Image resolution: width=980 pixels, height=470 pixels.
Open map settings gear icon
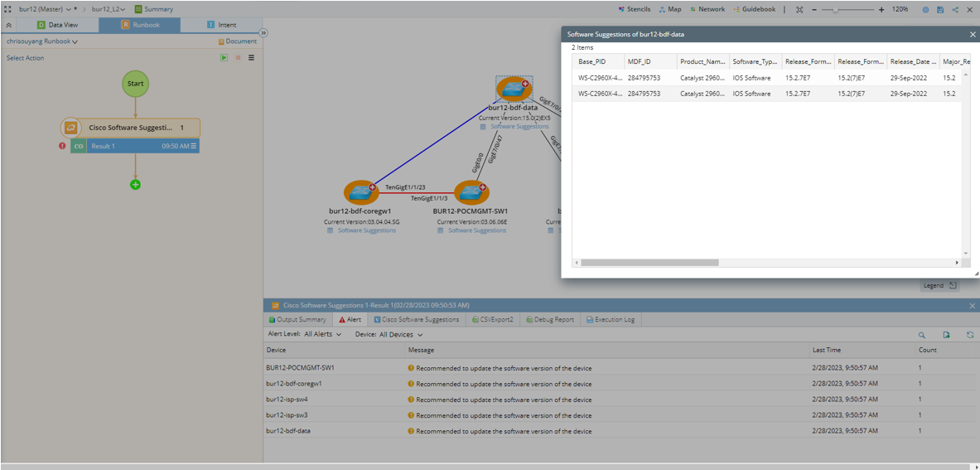coord(925,9)
